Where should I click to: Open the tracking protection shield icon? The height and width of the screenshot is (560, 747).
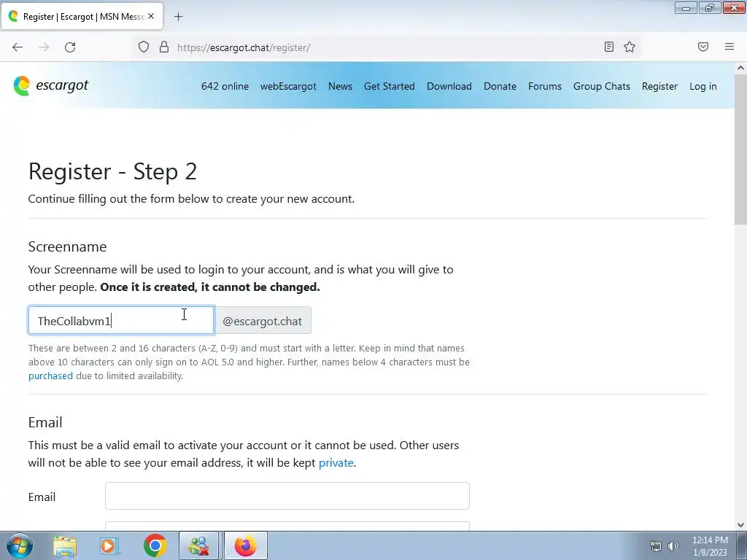144,47
